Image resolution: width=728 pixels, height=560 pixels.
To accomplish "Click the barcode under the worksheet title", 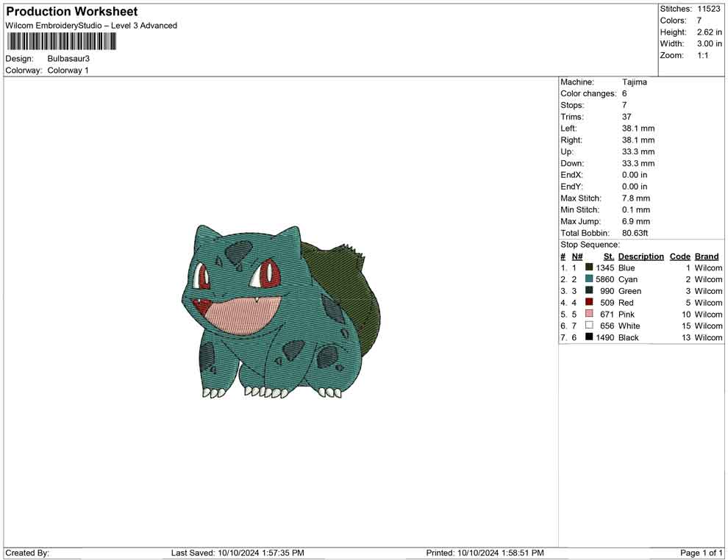I will (61, 42).
